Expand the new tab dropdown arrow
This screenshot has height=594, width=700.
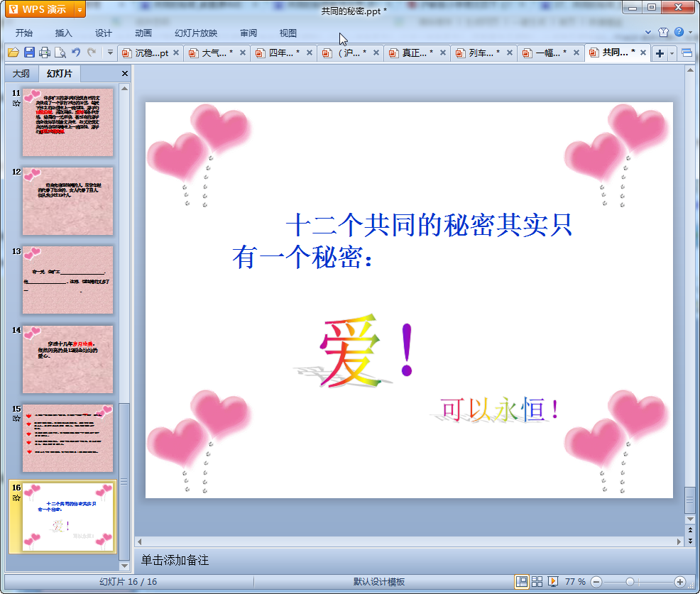point(672,53)
